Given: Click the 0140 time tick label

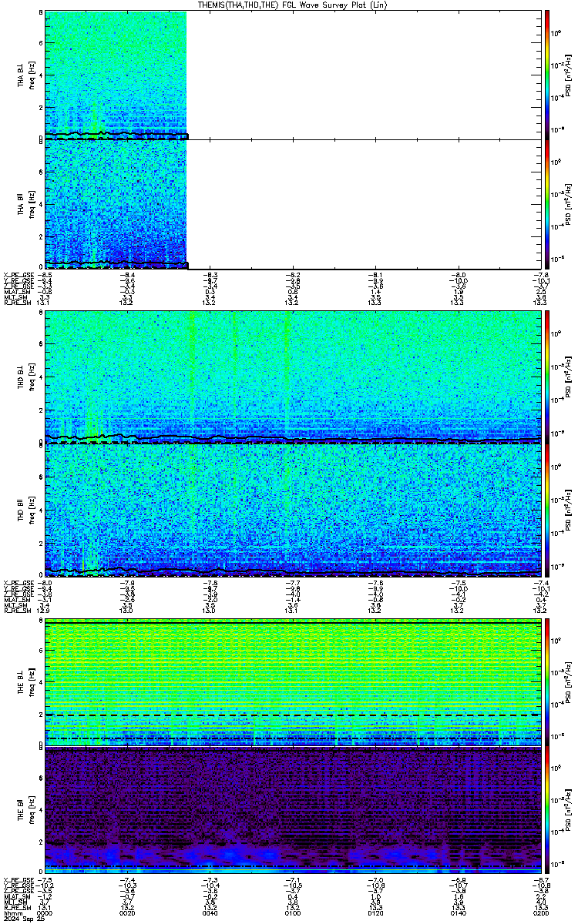Looking at the screenshot, I should point(458,915).
